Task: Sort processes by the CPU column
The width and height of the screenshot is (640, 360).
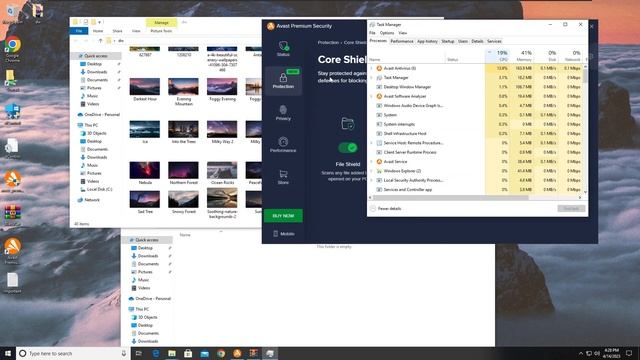Action: [498, 56]
